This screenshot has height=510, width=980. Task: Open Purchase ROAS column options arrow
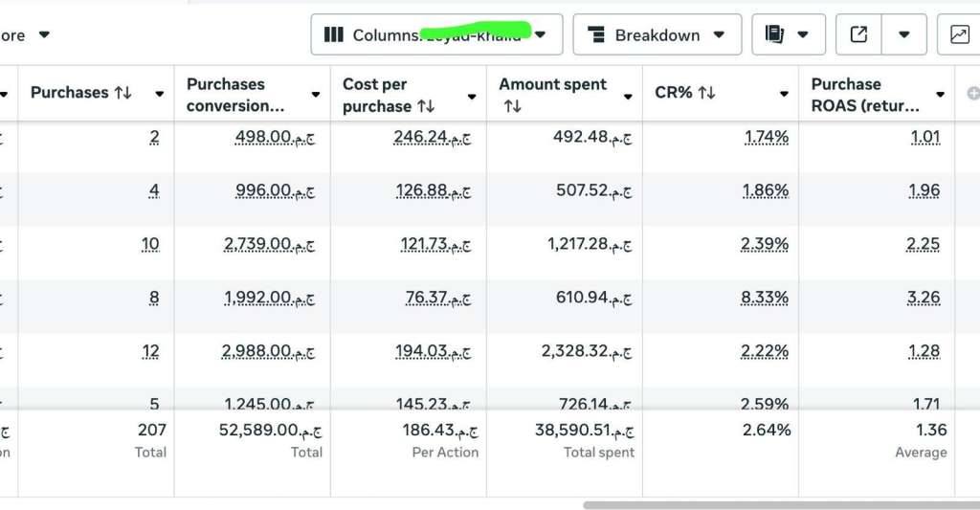click(940, 95)
